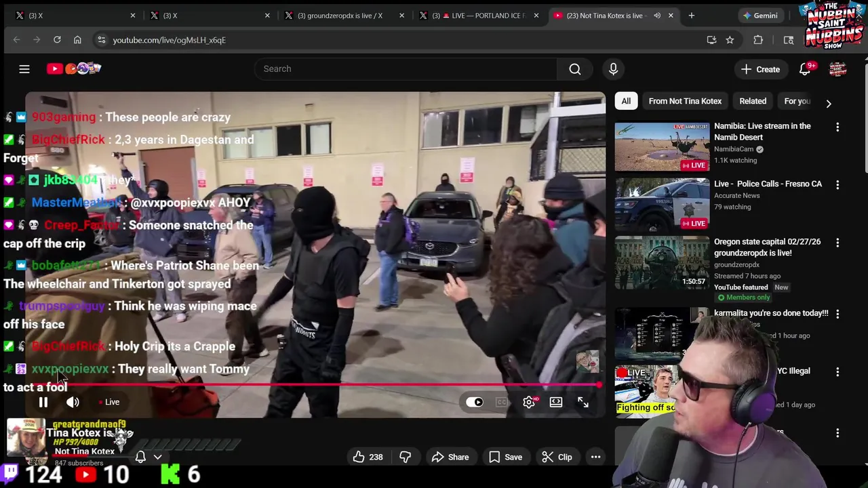
Task: Switch to groundzeropdx is live X tab
Action: pos(344,16)
